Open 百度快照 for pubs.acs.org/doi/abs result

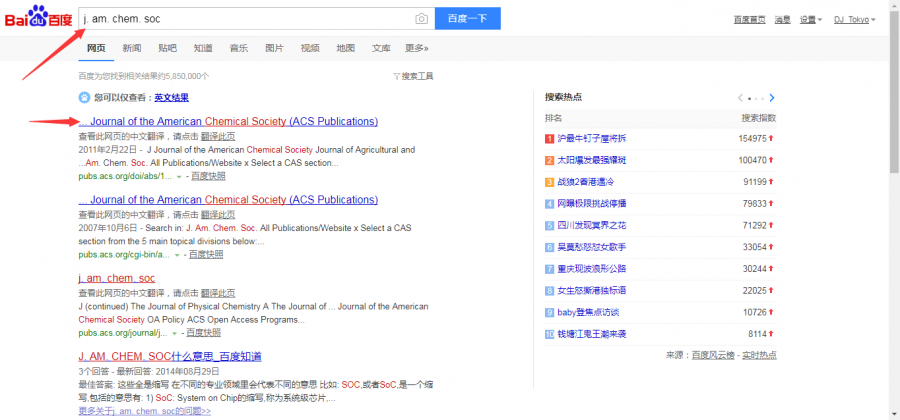208,176
